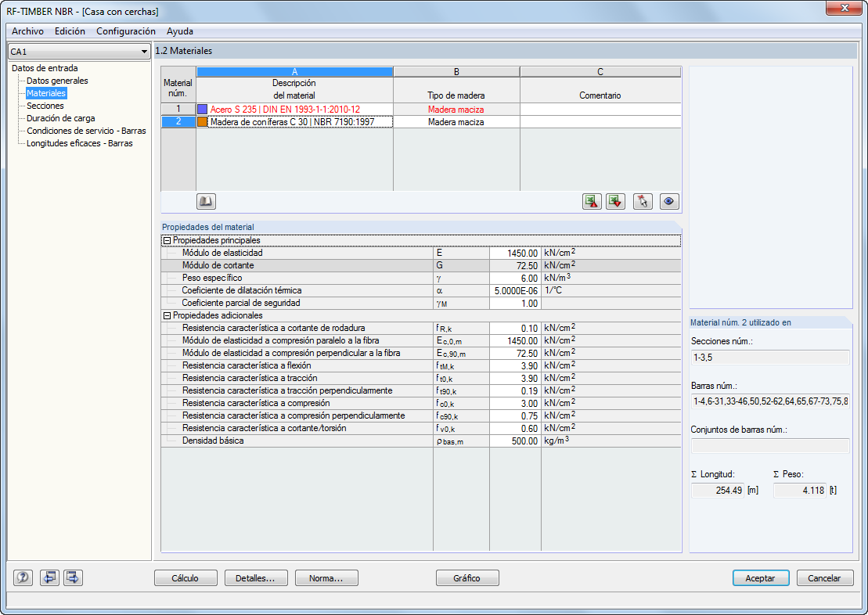
Task: Click Madera maciza cell in row 1
Action: pyautogui.click(x=456, y=109)
